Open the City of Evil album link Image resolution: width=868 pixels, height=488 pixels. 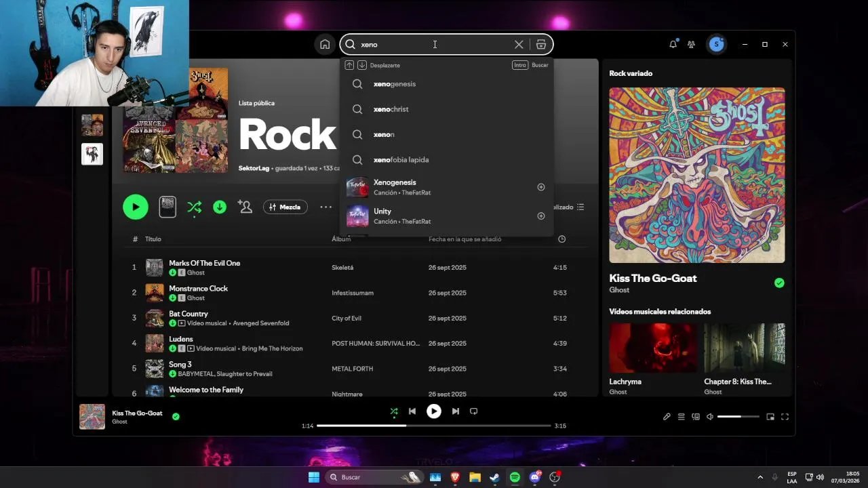(x=347, y=319)
